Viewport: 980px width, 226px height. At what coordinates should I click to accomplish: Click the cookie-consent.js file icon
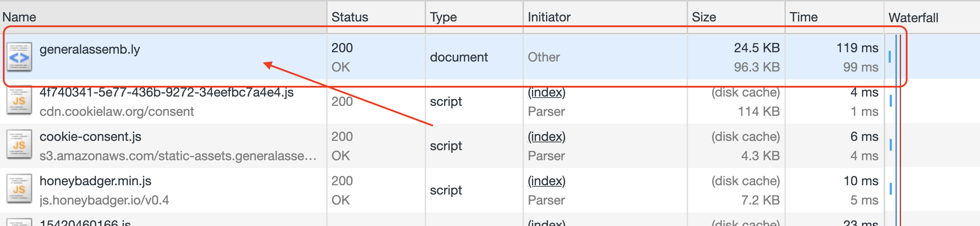19,146
